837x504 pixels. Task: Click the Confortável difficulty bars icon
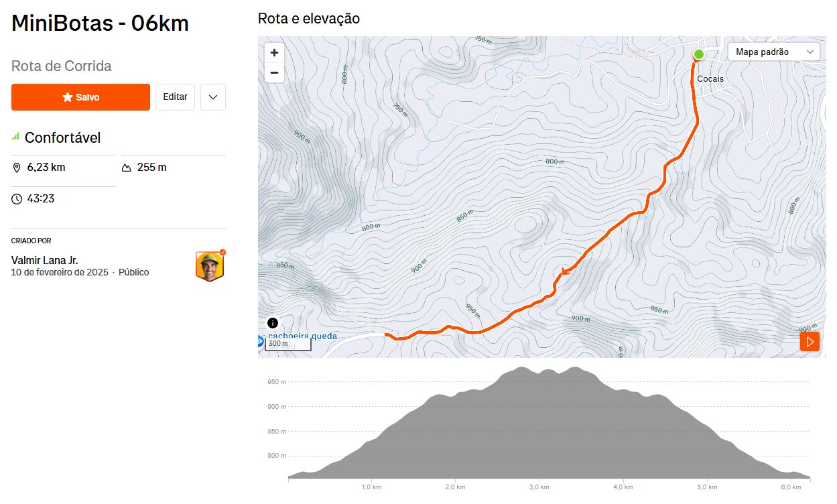[15, 137]
